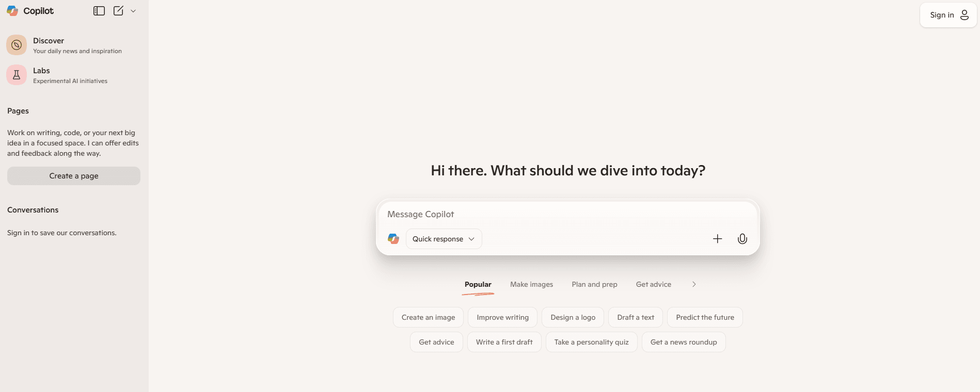980x392 pixels.
Task: Click the Create an image suggestion chip
Action: coord(429,317)
